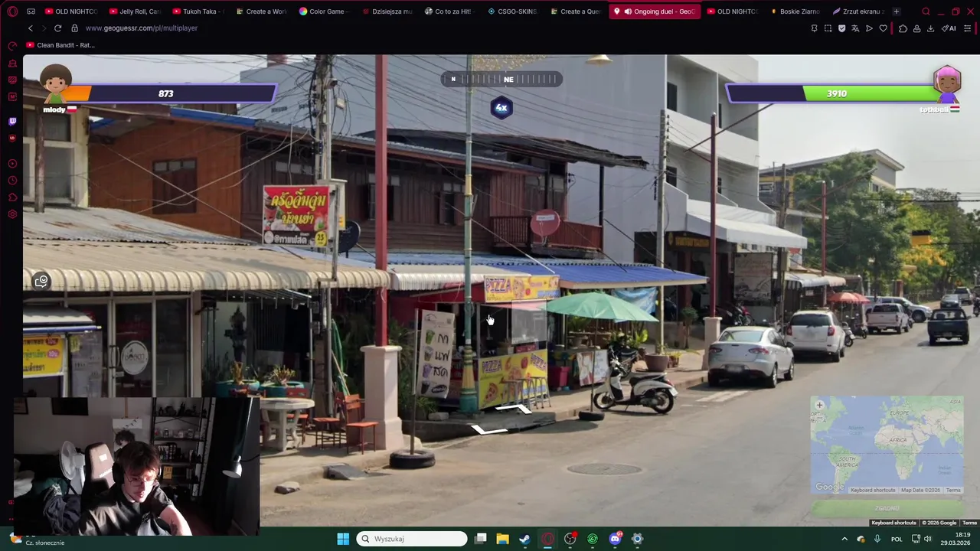980x551 pixels.
Task: Open the extensions puzzle-piece icon
Action: 903,28
